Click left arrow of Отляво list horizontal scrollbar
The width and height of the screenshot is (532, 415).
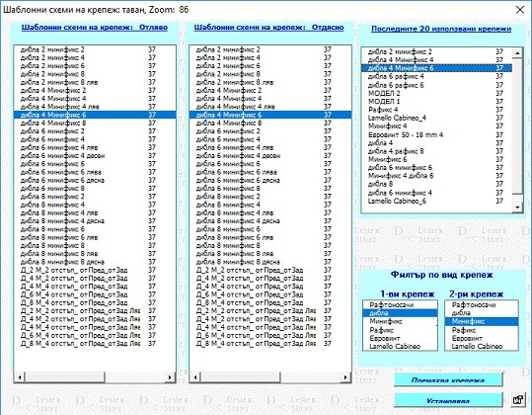click(x=20, y=377)
